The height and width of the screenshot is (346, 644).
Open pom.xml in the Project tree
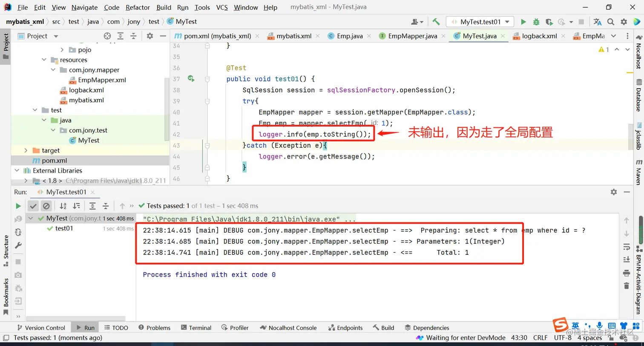tap(54, 161)
